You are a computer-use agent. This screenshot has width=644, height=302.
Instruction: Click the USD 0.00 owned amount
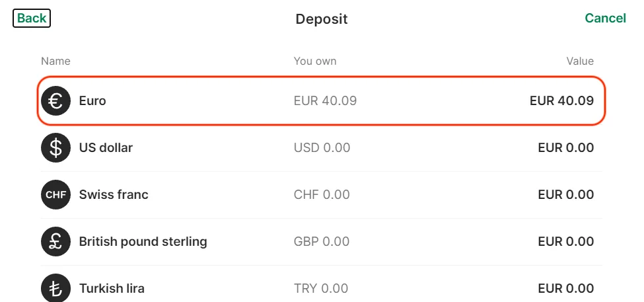322,148
